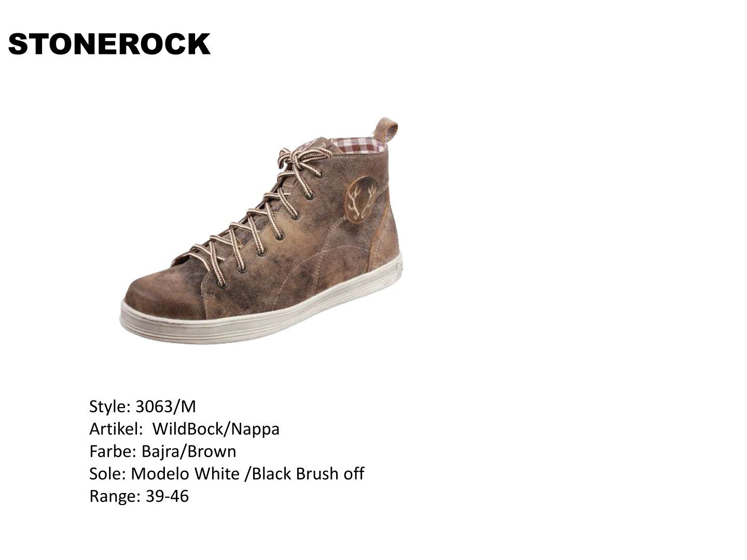Click the word 'Brown' in the color line

pos(212,451)
